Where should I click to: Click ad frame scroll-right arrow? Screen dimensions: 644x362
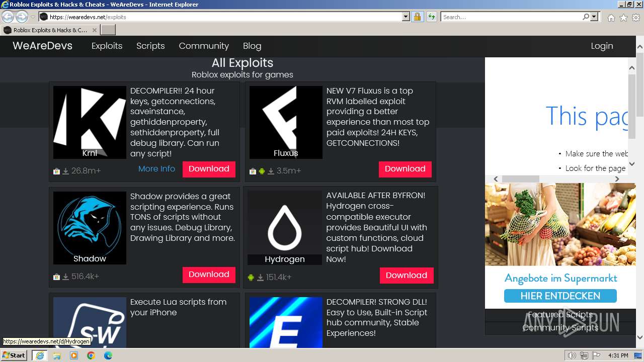pos(617,179)
